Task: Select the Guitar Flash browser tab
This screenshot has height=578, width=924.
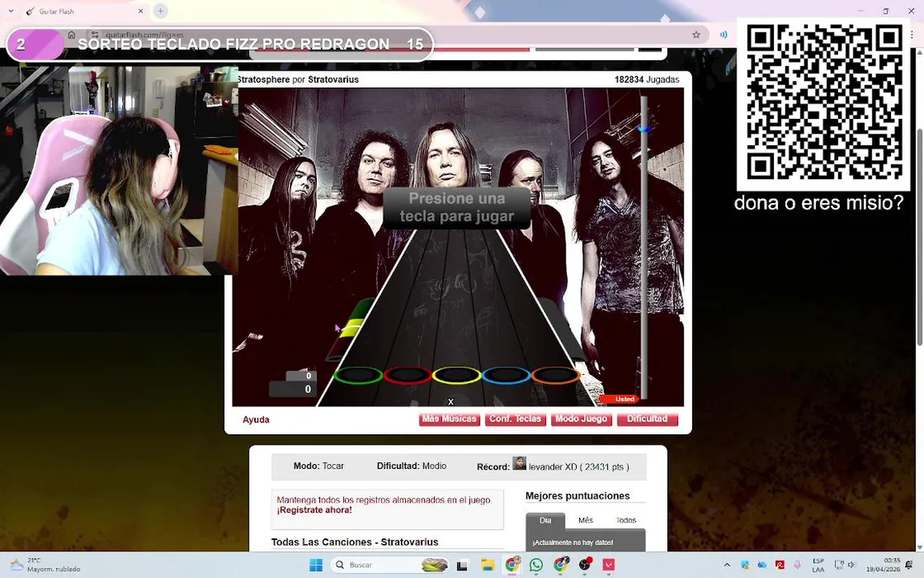Action: pos(86,11)
